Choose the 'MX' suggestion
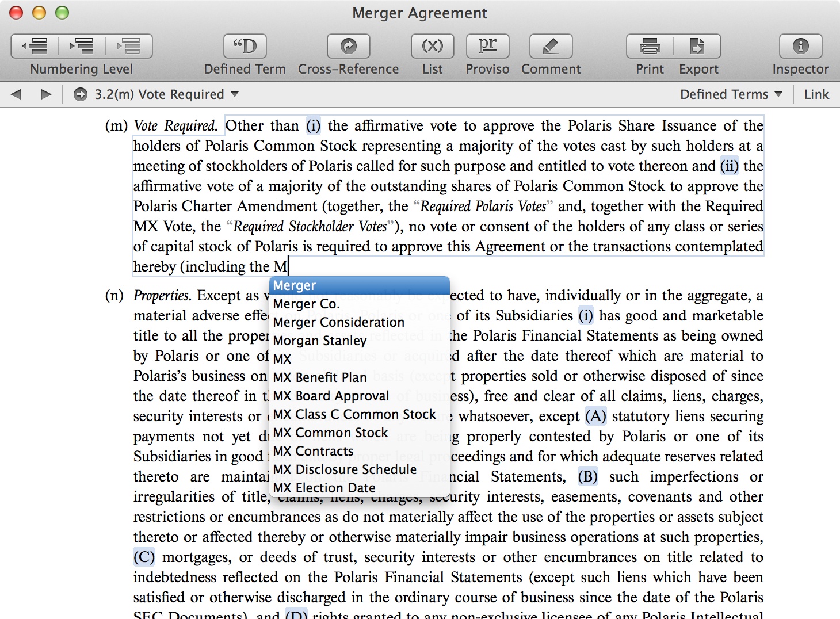The height and width of the screenshot is (619, 840). (360, 359)
